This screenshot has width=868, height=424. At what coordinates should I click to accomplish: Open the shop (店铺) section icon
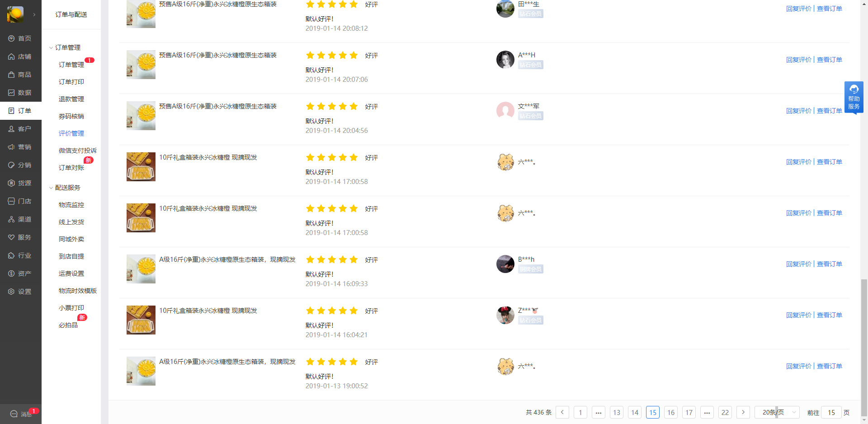coord(11,57)
